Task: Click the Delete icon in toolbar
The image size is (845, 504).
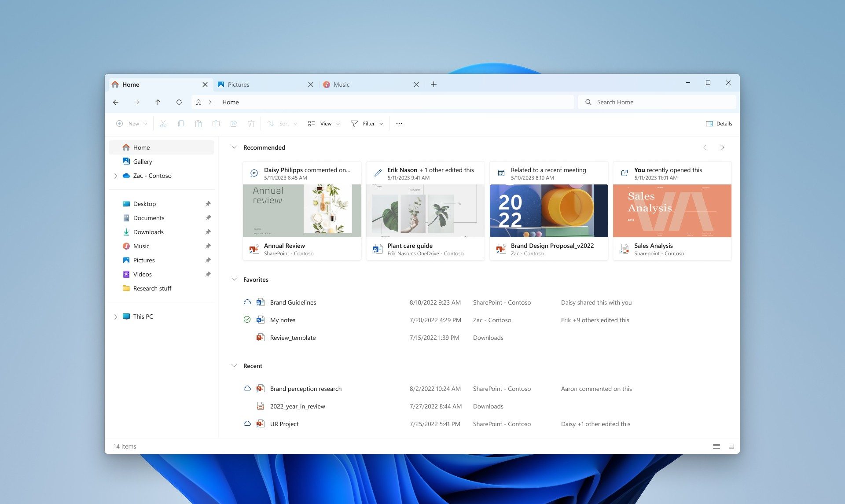Action: (251, 123)
